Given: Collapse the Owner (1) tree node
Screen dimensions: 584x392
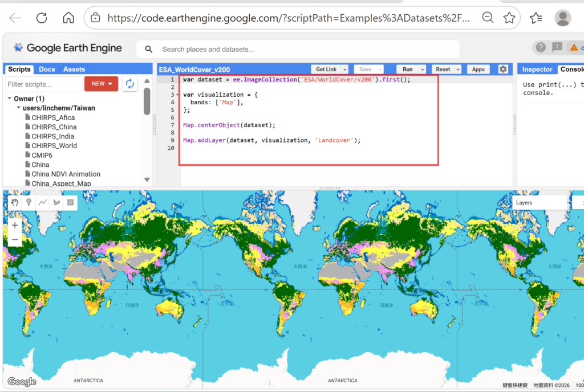Looking at the screenshot, I should (x=10, y=99).
